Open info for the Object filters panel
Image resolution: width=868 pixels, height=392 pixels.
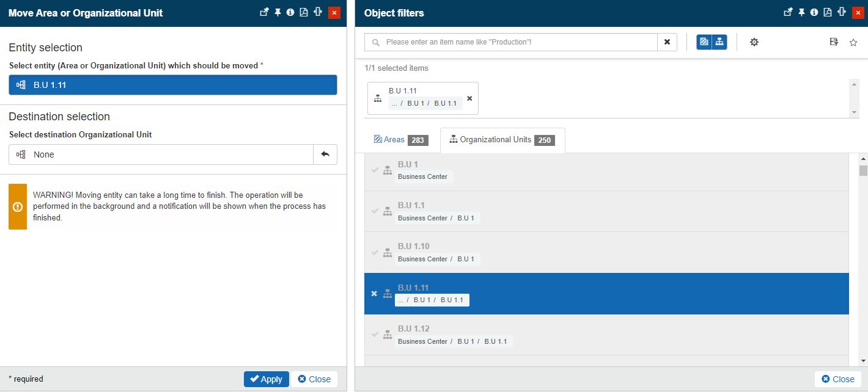point(814,12)
